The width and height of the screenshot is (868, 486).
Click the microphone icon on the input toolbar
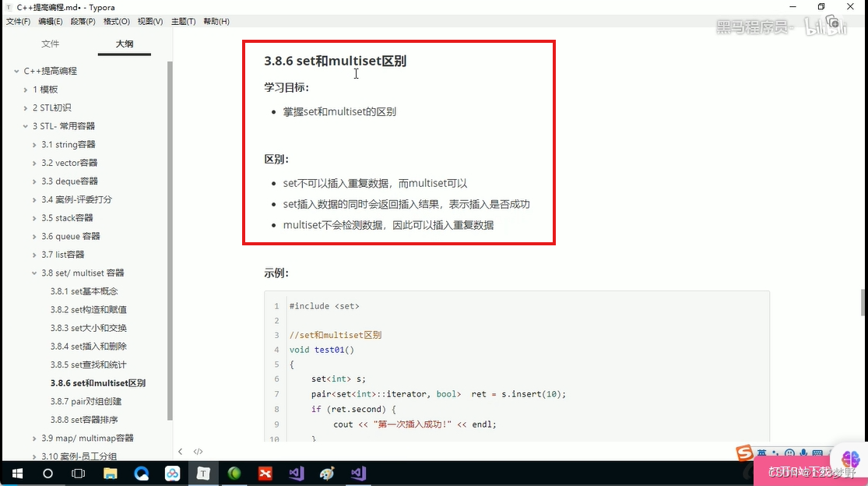803,453
